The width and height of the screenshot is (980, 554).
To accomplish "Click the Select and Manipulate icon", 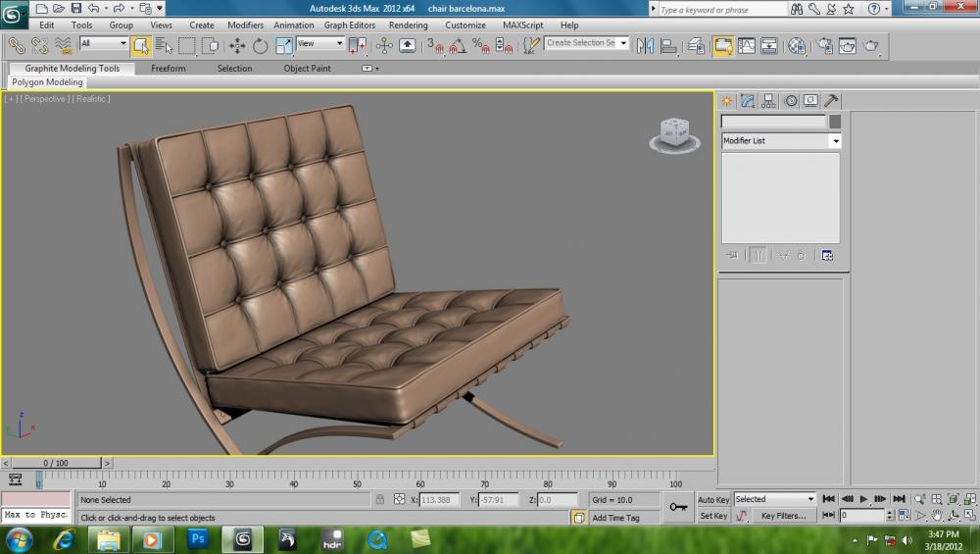I will [384, 46].
